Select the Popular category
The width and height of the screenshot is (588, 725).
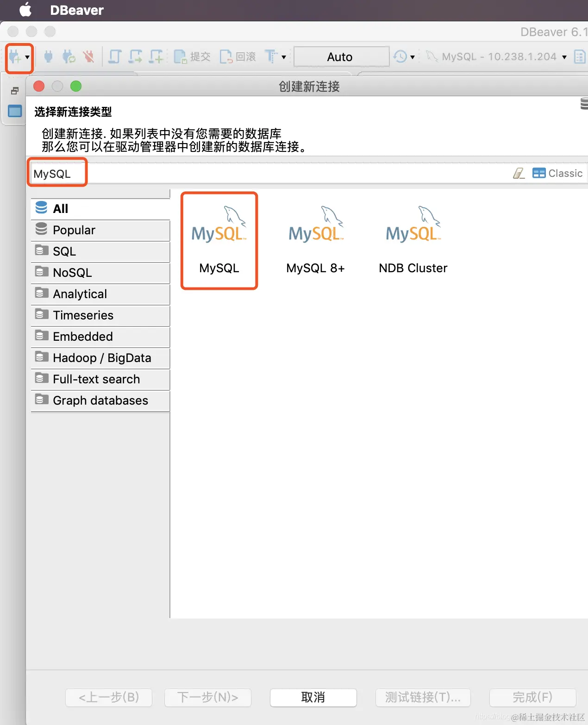[100, 230]
